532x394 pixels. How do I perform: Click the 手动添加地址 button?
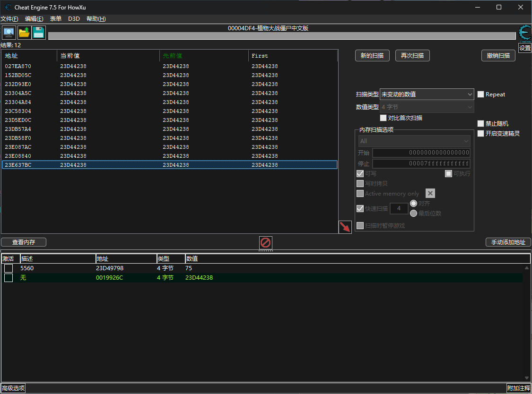508,242
